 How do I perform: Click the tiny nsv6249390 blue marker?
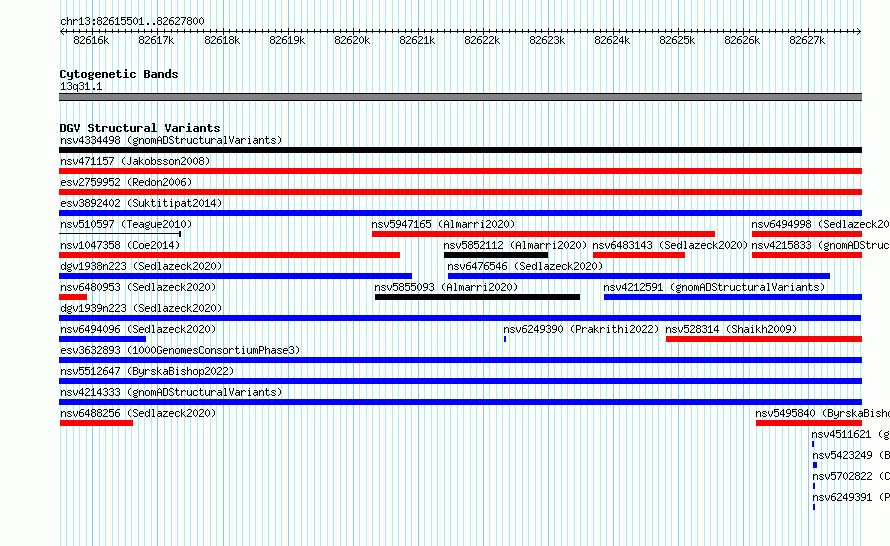(505, 339)
